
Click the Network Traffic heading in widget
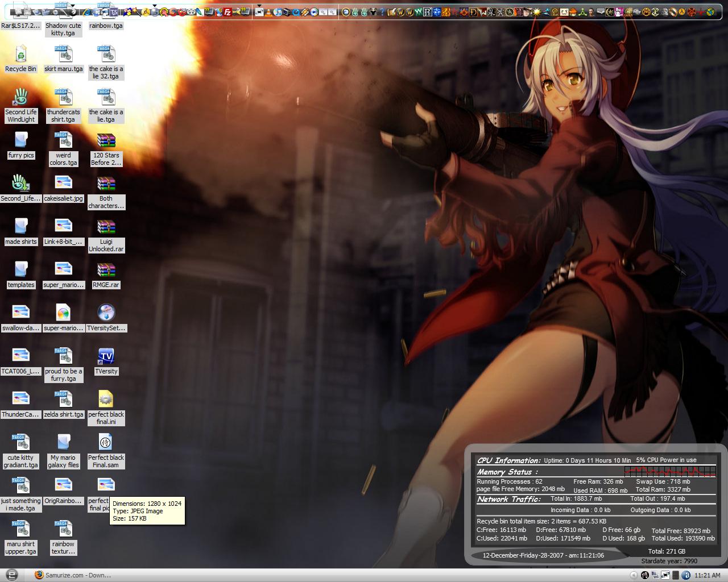click(508, 499)
